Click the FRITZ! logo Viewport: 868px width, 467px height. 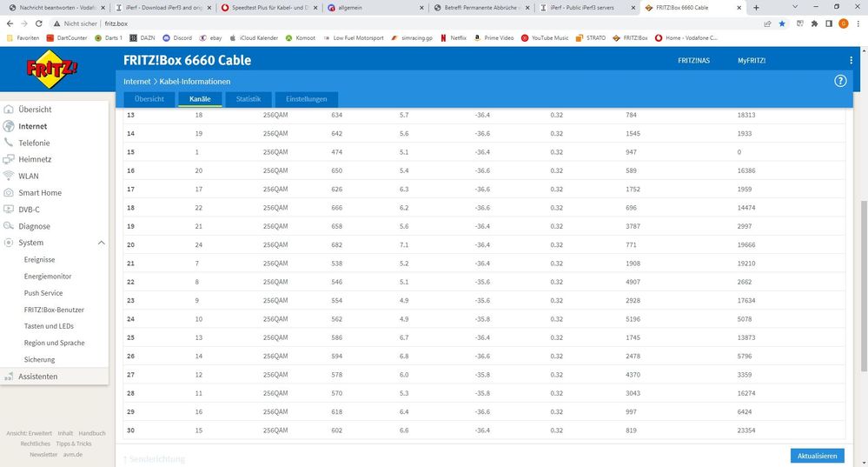click(x=51, y=70)
